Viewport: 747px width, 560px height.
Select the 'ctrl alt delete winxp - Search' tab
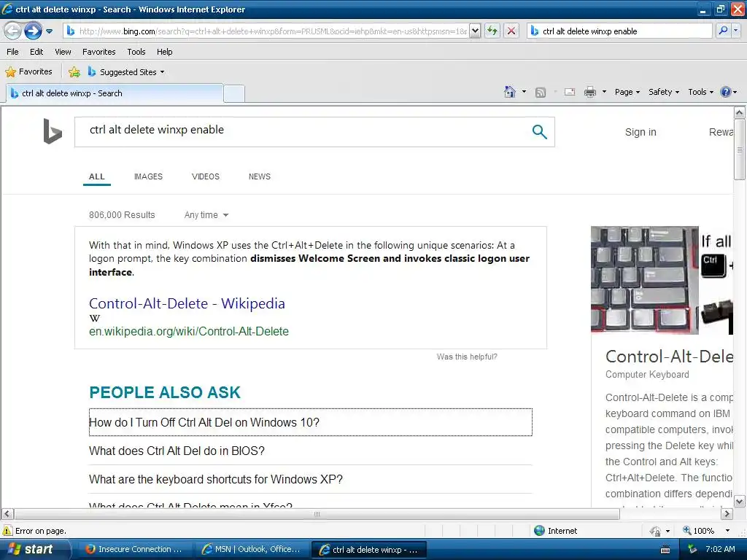tap(115, 93)
